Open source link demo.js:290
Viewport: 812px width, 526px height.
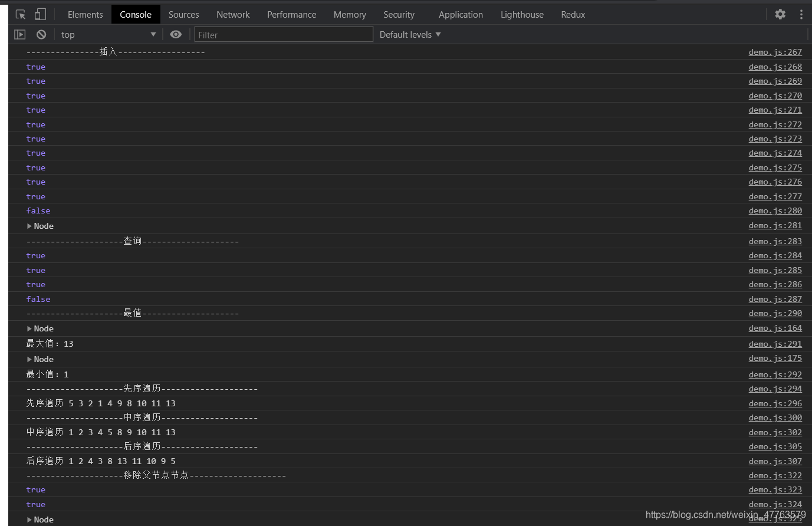click(x=775, y=313)
